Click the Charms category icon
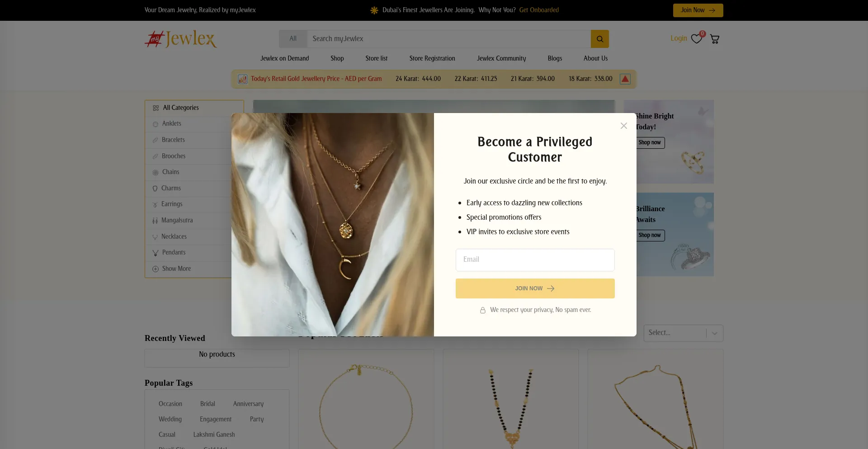This screenshot has width=868, height=449. (x=155, y=189)
